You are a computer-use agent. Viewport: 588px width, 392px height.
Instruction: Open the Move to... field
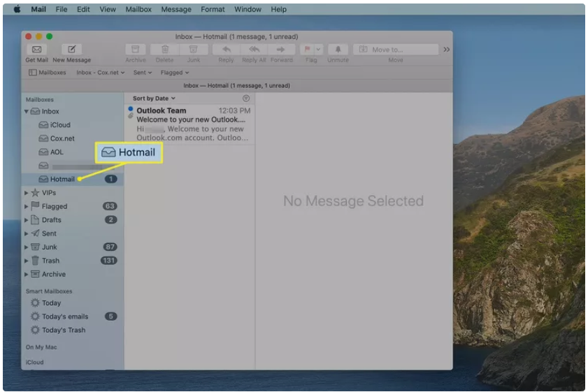click(396, 50)
